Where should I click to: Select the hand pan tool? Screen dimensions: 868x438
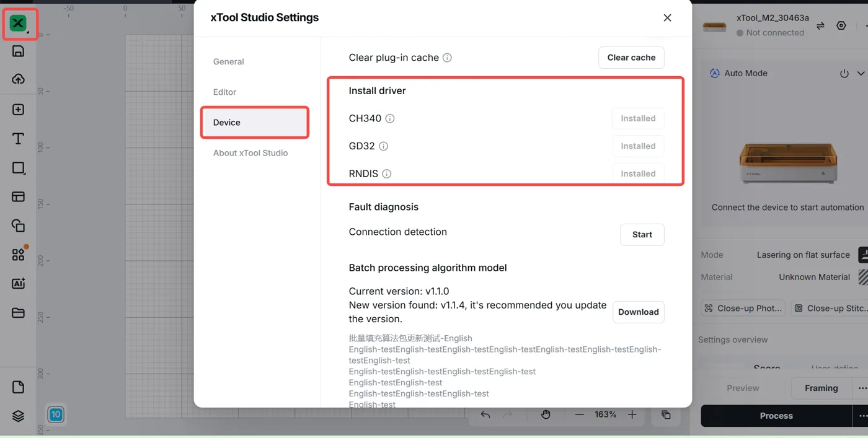click(546, 414)
